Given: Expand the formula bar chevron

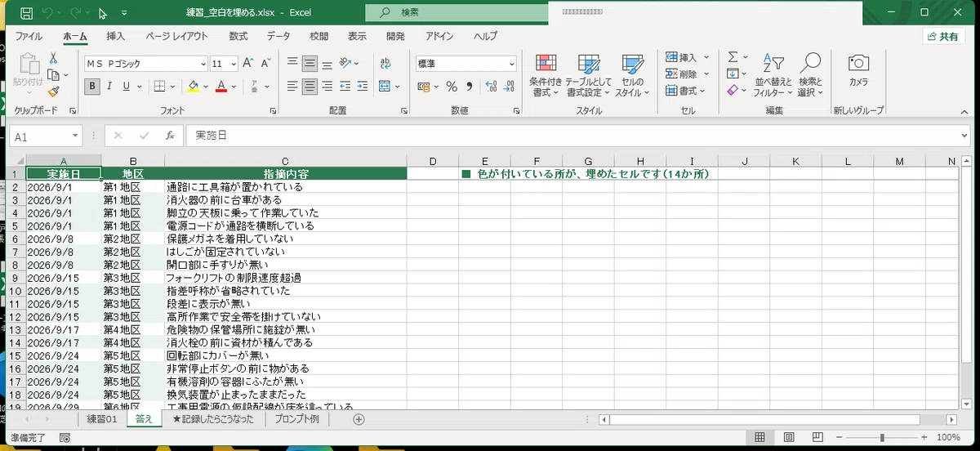Looking at the screenshot, I should (x=964, y=136).
